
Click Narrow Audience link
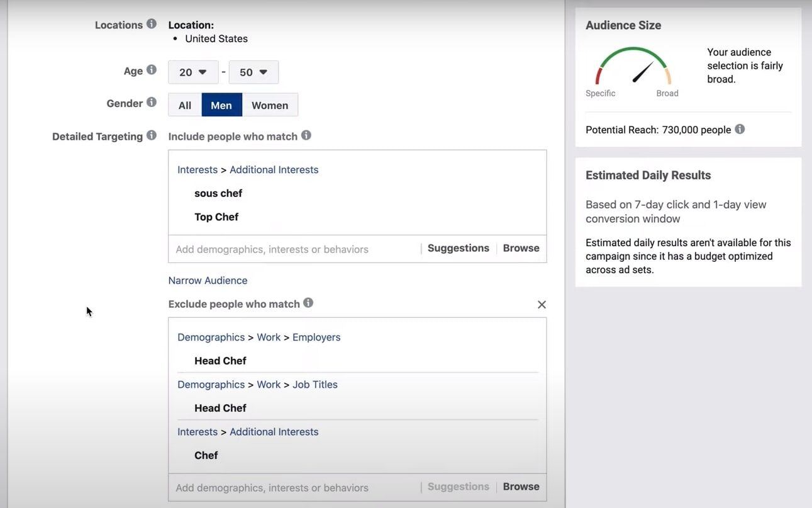[x=208, y=280]
